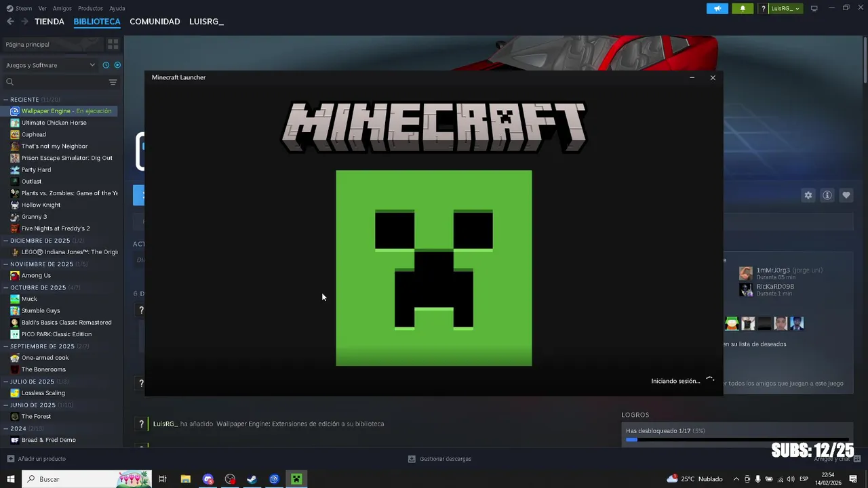Open the taskbar volume icon
This screenshot has width=868, height=488.
791,479
